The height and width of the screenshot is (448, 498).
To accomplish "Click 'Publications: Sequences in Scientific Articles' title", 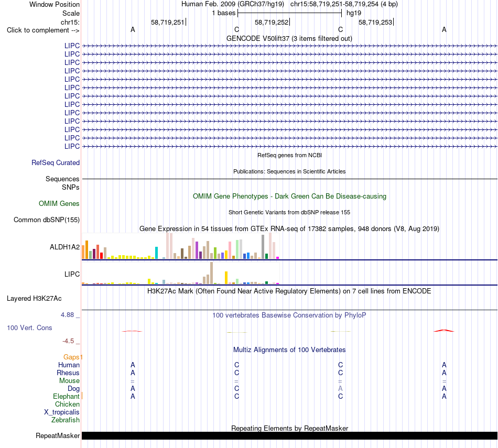I will [x=289, y=171].
